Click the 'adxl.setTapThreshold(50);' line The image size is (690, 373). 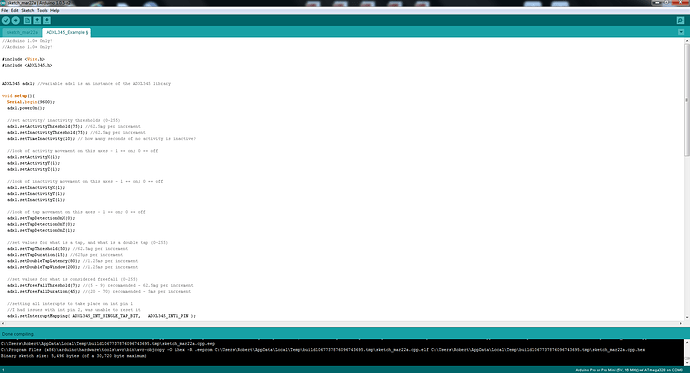[x=39, y=249]
